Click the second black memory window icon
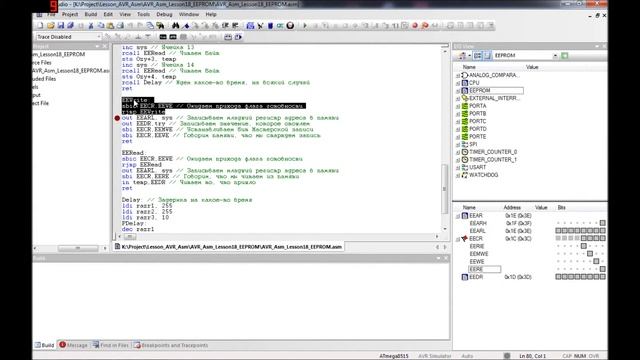 pos(173,37)
